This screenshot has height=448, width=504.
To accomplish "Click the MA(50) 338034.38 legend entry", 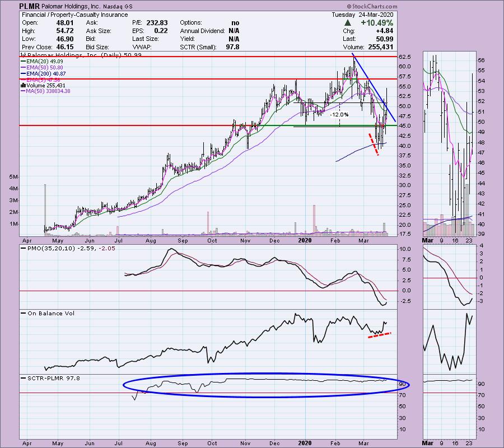I will pos(46,91).
